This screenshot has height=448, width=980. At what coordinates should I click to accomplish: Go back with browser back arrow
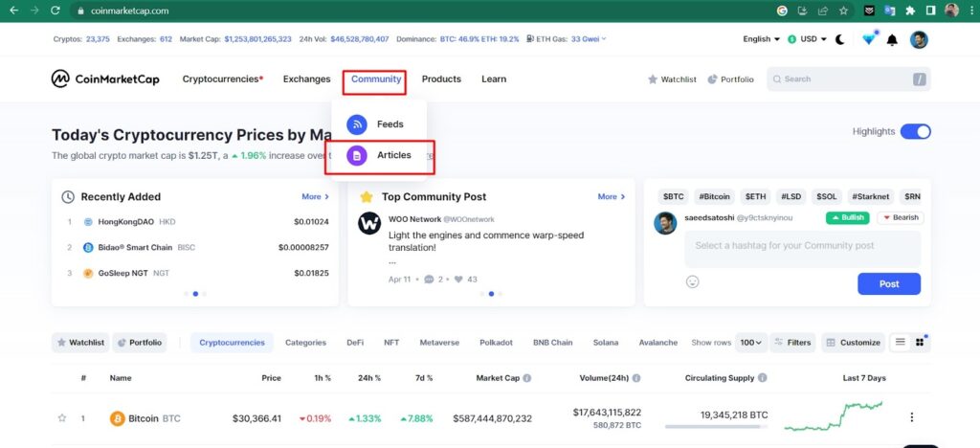tap(13, 11)
